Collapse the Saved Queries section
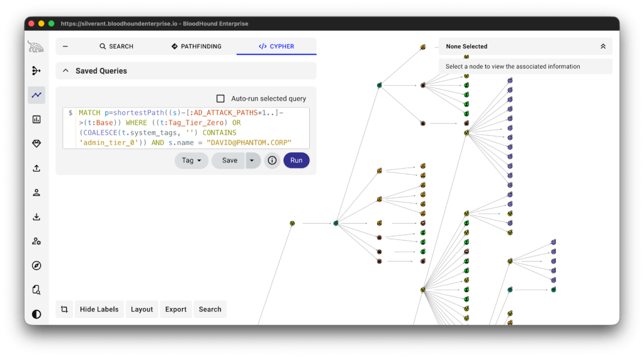This screenshot has height=357, width=644. pos(65,71)
